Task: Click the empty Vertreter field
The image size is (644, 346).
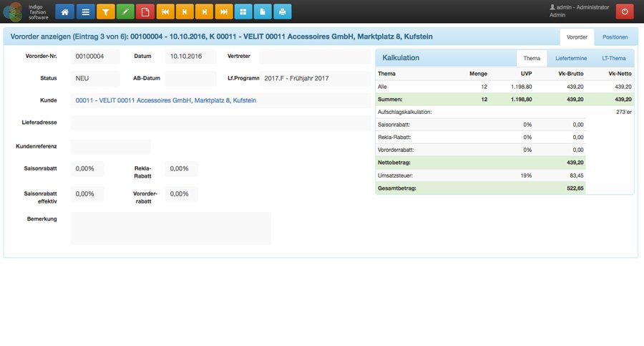Action: [315, 57]
